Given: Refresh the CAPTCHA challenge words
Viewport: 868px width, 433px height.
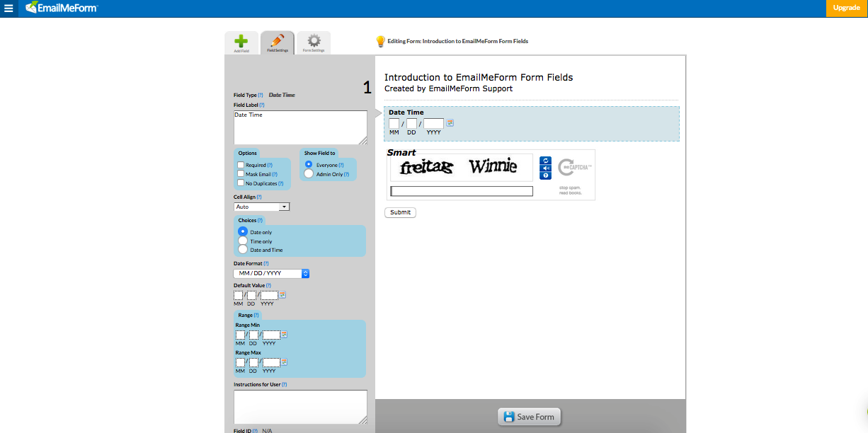Looking at the screenshot, I should [545, 161].
